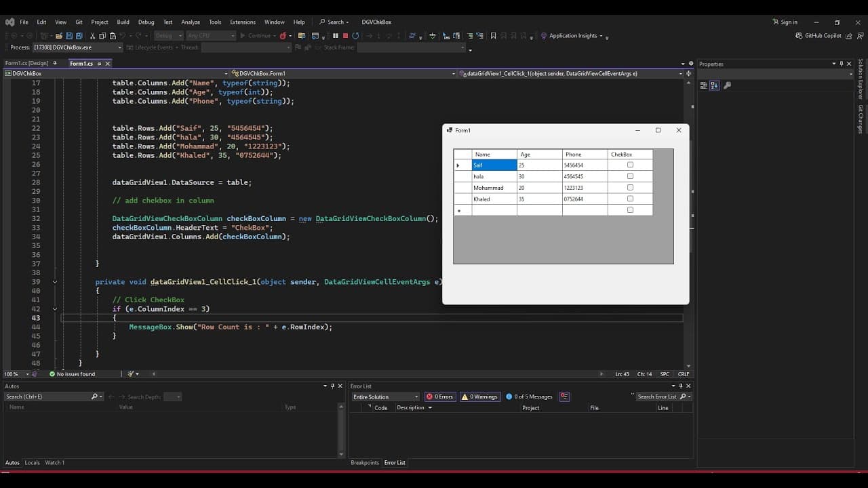Stop debugging with the red square
Image resolution: width=868 pixels, height=488 pixels.
pos(345,35)
